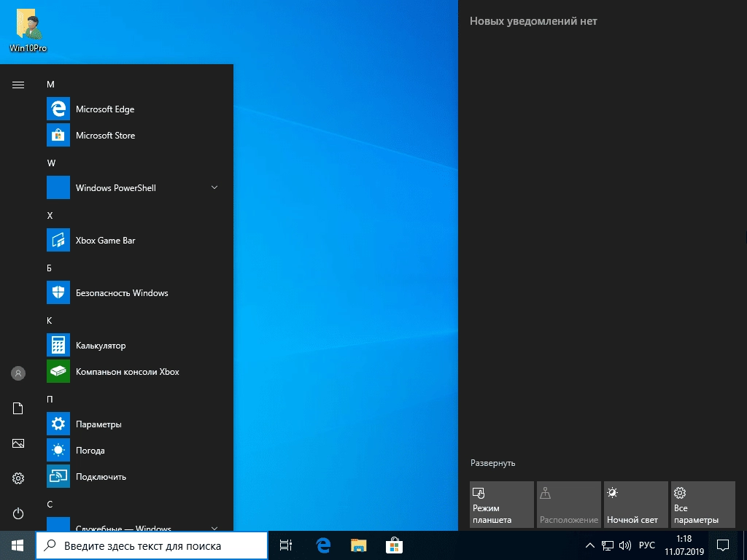Open Параметры from the app list
The image size is (747, 560).
click(x=133, y=424)
